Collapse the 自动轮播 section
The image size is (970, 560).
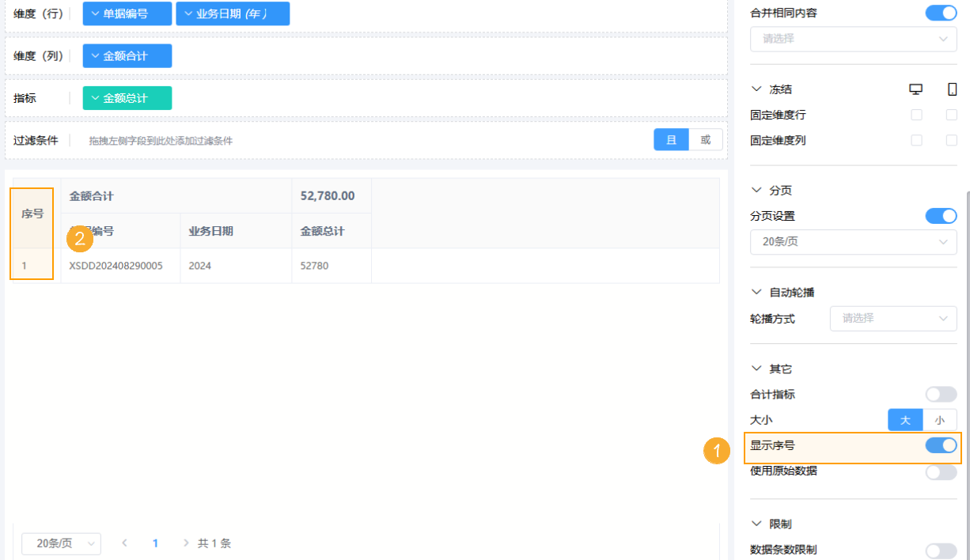click(x=756, y=293)
